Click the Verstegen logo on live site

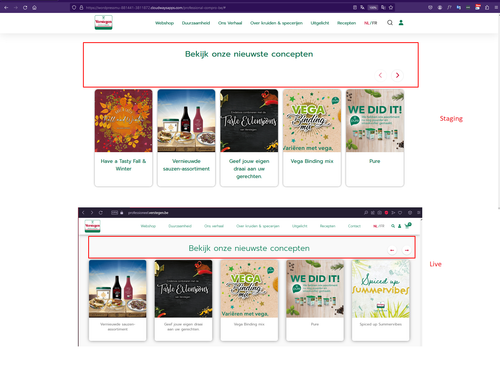(x=92, y=226)
